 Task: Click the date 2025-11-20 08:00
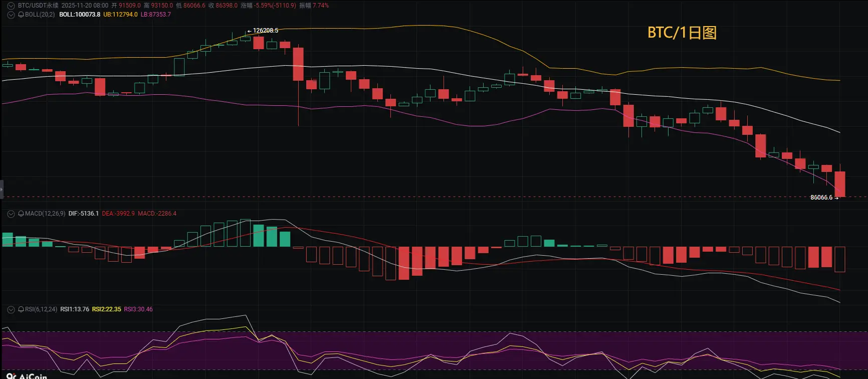(85, 6)
